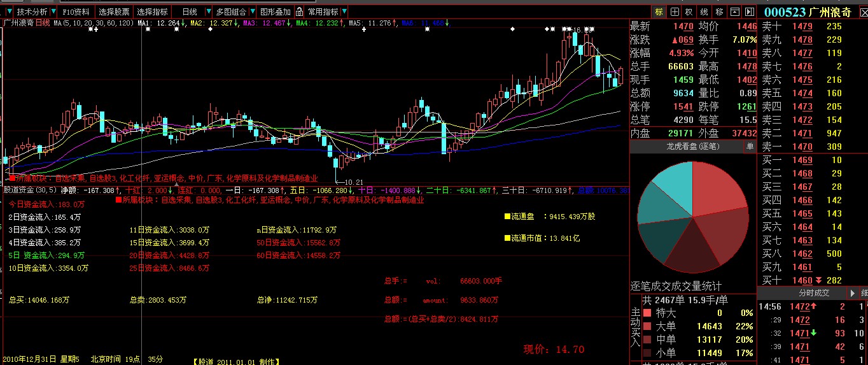
Task: Click the 买一 1469 order row
Action: pyautogui.click(x=813, y=160)
